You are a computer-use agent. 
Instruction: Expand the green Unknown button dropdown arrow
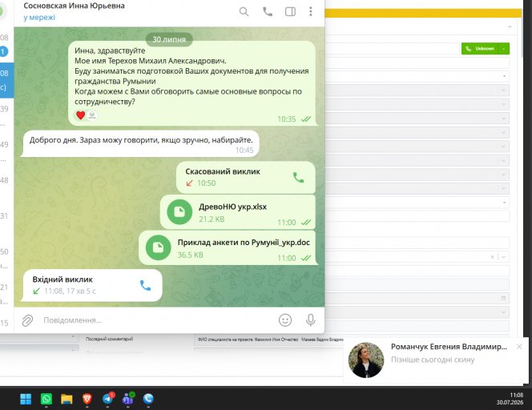click(504, 49)
